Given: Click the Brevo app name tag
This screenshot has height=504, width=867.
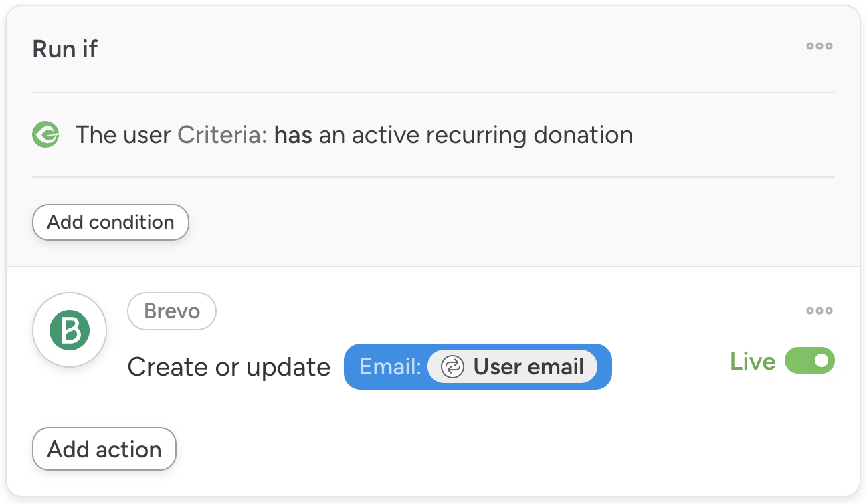Looking at the screenshot, I should pyautogui.click(x=172, y=311).
